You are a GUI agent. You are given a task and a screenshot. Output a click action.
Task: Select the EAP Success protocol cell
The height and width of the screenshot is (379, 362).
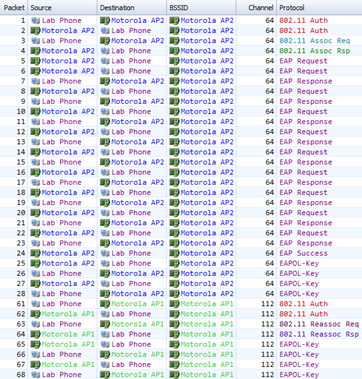pos(303,253)
